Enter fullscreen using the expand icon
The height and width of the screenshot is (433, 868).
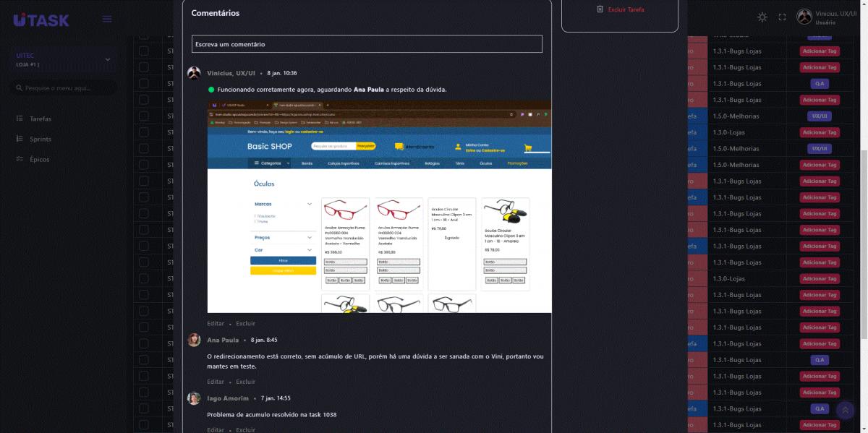pyautogui.click(x=782, y=17)
